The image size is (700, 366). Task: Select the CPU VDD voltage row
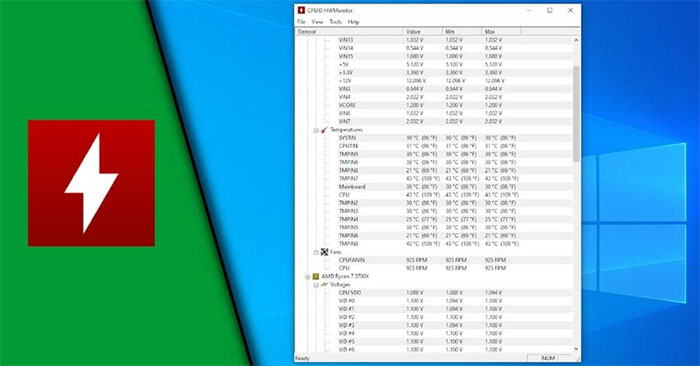(x=434, y=293)
